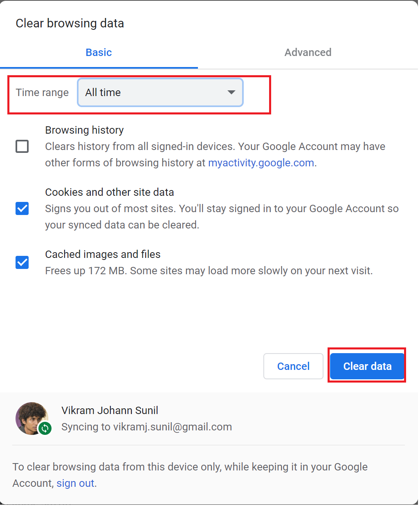Click the green sync status badge
Screen dimensions: 420x506
click(45, 429)
